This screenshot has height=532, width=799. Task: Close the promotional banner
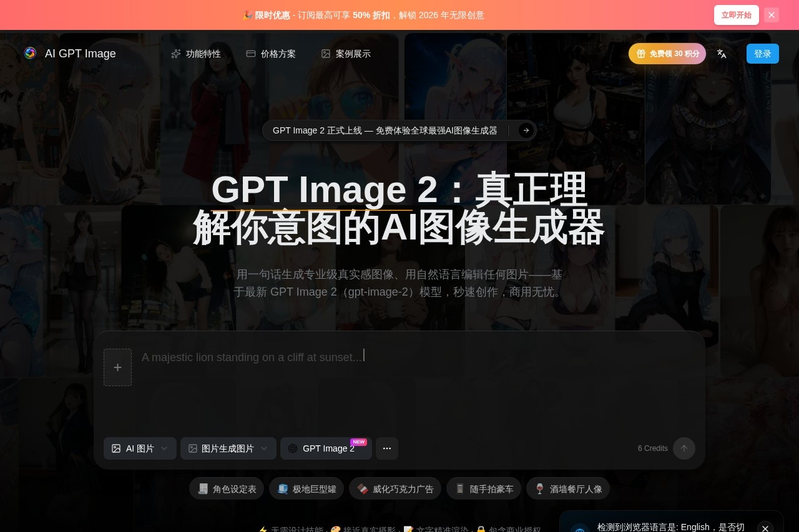coord(772,15)
